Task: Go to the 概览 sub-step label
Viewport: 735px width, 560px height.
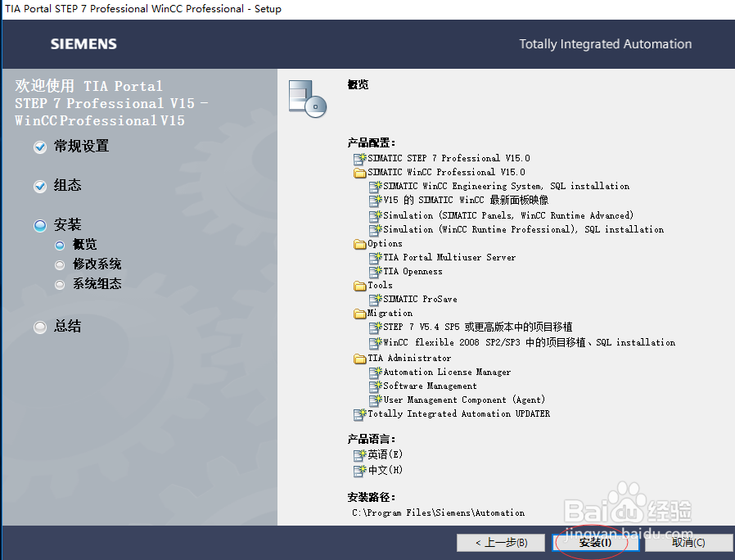Action: click(85, 244)
